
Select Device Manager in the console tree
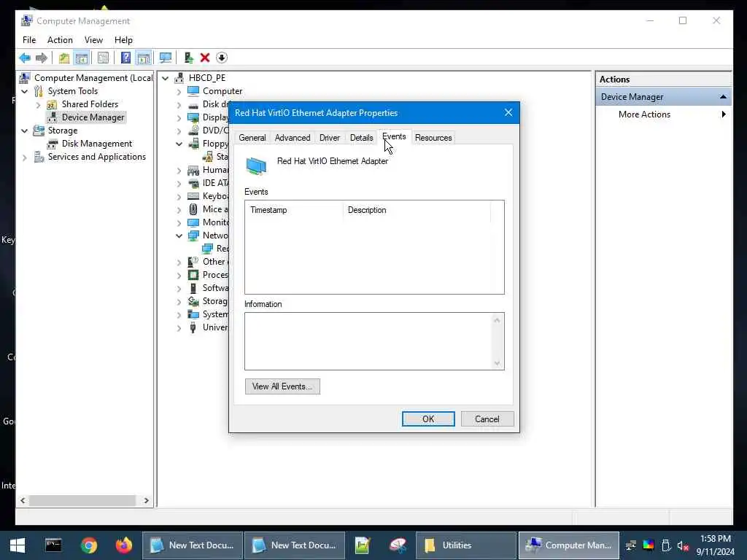[93, 117]
